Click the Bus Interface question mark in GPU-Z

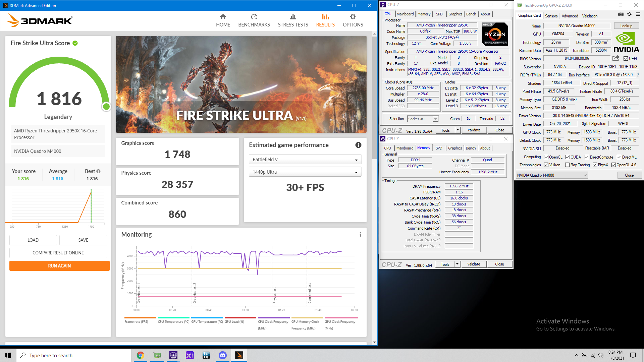(x=638, y=75)
